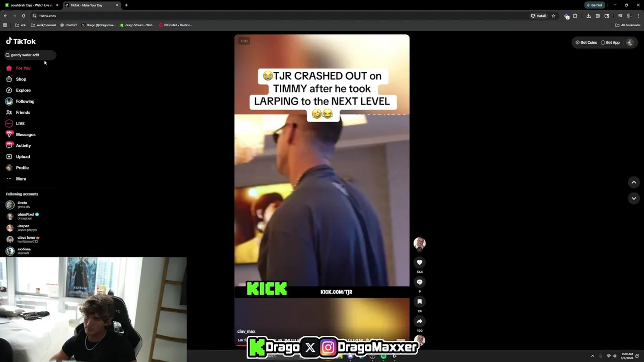Click the Gemini button

(594, 5)
